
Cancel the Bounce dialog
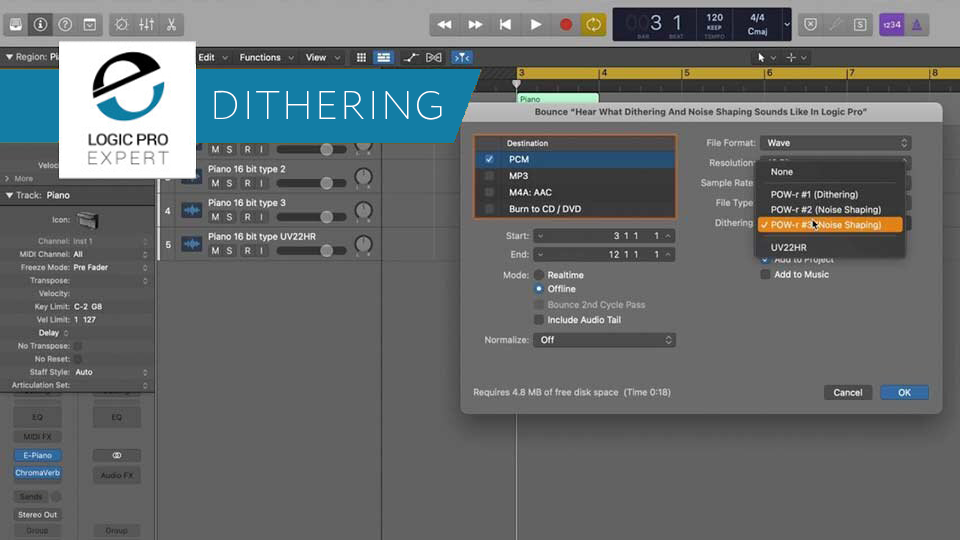848,392
